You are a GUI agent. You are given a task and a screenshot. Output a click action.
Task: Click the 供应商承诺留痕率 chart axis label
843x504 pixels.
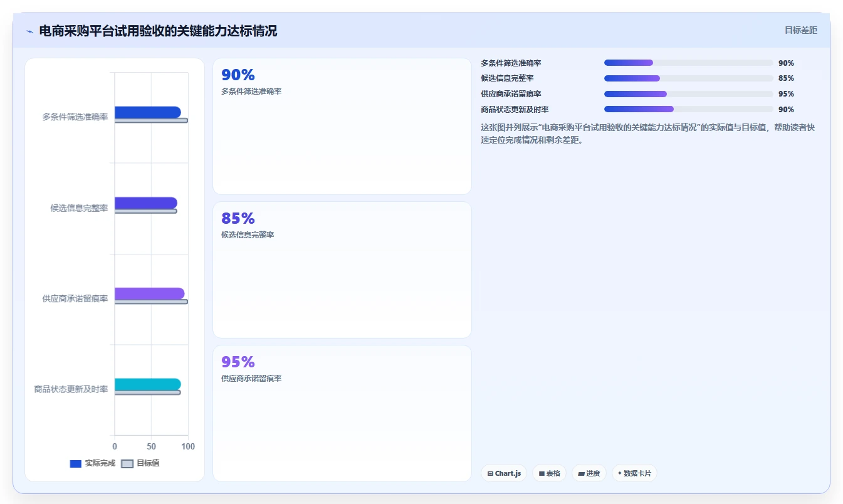pyautogui.click(x=75, y=298)
